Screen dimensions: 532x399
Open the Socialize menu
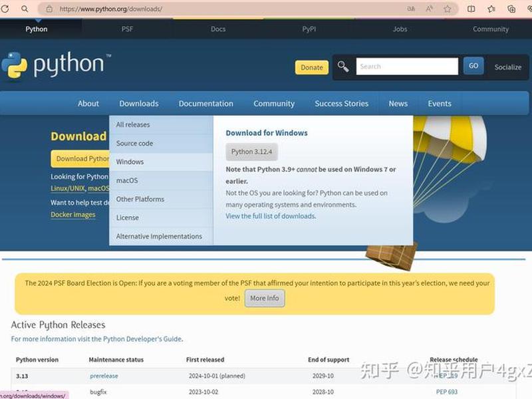pyautogui.click(x=507, y=67)
